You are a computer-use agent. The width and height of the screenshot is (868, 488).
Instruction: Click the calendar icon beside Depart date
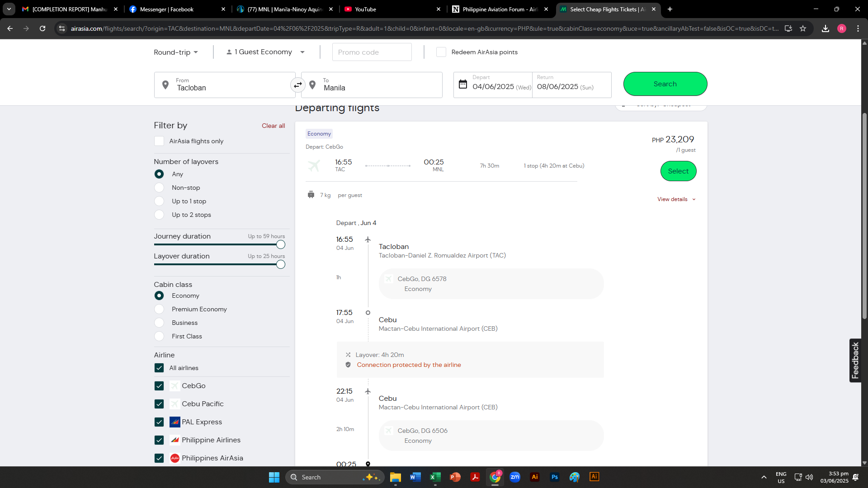pyautogui.click(x=463, y=84)
